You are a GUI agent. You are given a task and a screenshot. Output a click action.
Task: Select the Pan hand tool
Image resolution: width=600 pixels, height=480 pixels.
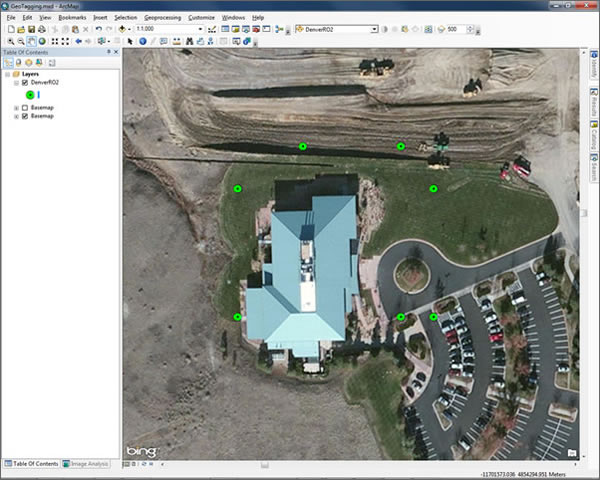[x=31, y=41]
